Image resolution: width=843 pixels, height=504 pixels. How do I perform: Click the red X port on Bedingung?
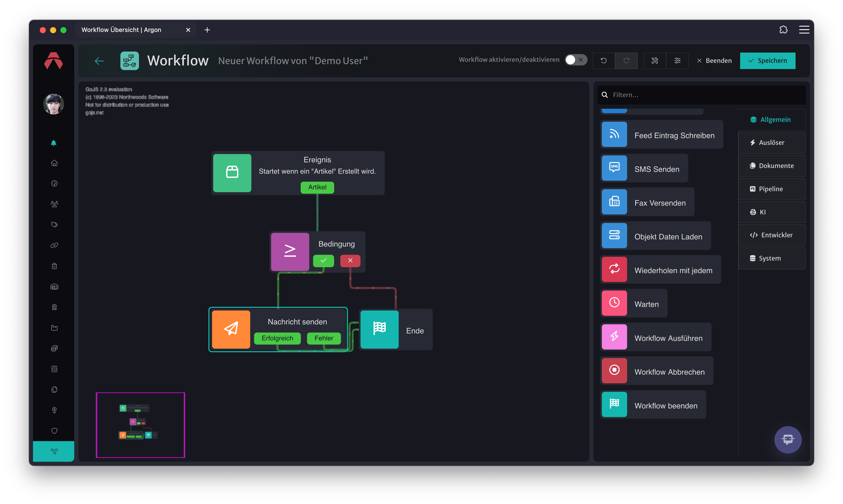coord(350,261)
